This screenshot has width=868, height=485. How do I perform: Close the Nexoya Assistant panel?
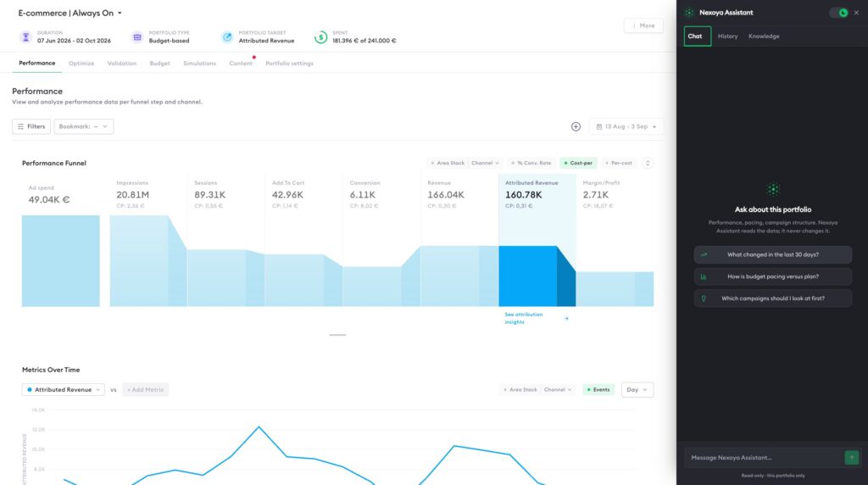coord(856,13)
